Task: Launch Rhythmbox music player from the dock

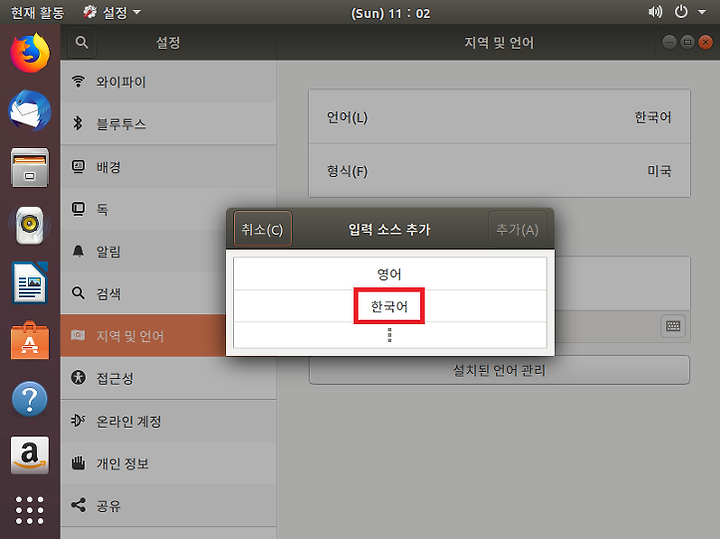Action: [30, 225]
